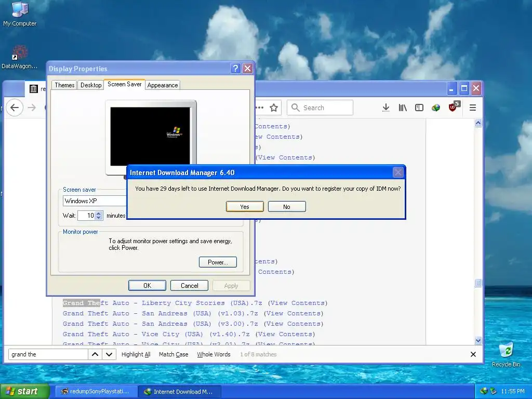Click the taskbar clock showing 11:55 PM

coord(513,391)
